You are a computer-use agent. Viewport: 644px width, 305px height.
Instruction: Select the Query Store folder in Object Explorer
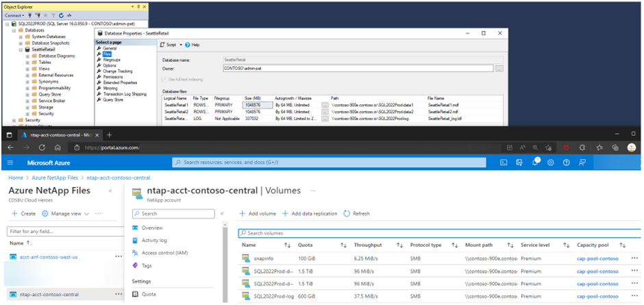pyautogui.click(x=51, y=94)
